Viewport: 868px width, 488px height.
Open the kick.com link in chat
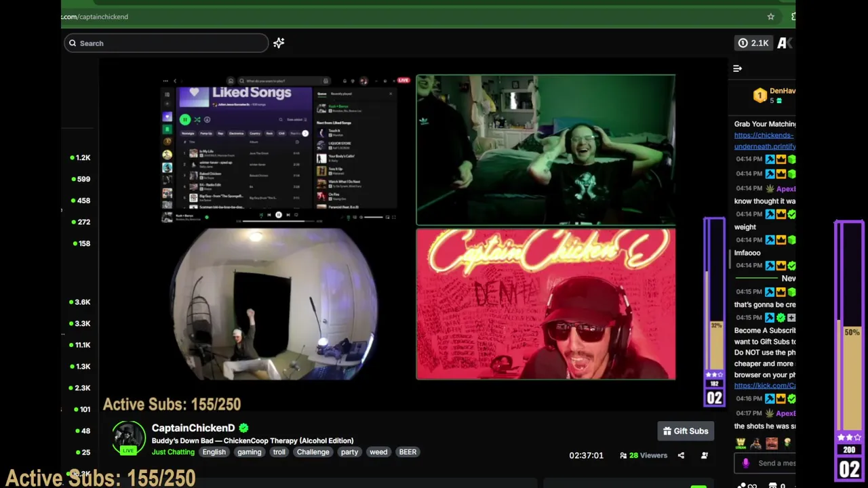[x=765, y=386]
